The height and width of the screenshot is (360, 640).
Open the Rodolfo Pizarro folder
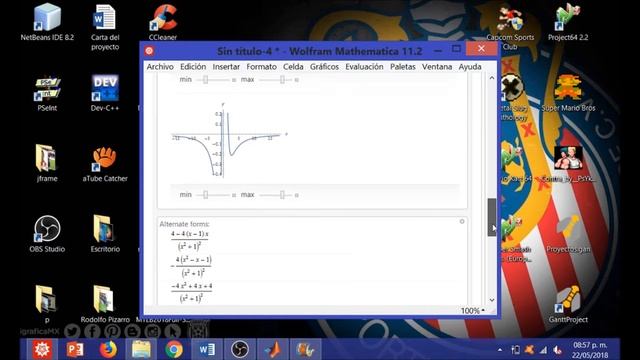tap(105, 304)
